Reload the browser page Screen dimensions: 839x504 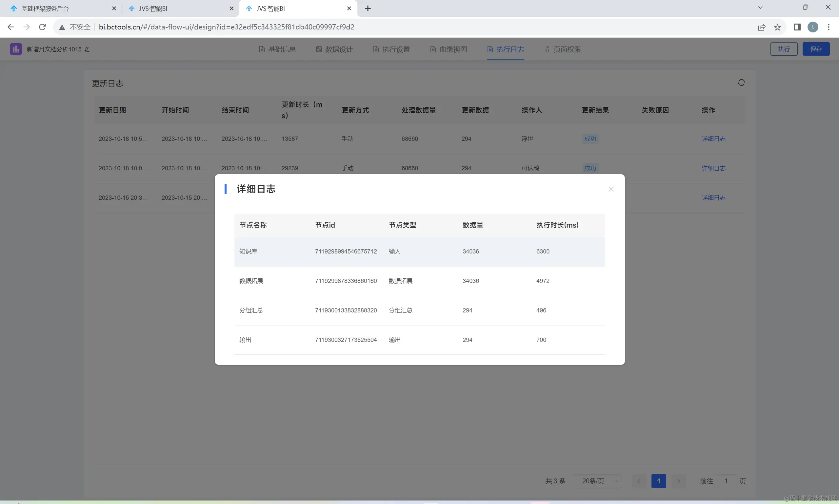click(x=42, y=27)
